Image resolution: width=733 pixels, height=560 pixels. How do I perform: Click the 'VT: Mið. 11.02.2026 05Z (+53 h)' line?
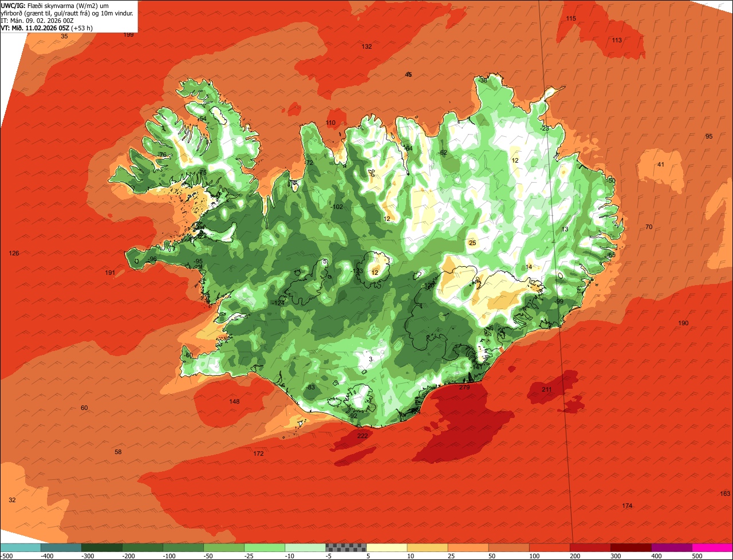click(x=47, y=27)
